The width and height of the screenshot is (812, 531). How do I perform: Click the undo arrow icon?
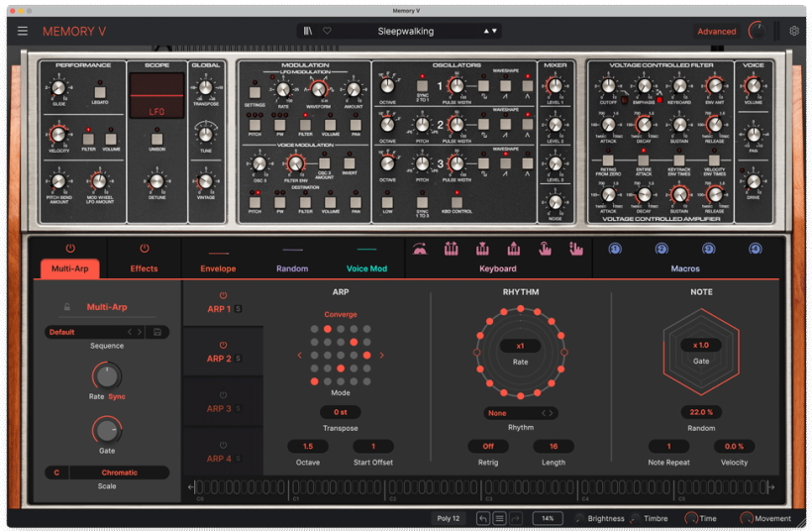click(x=482, y=518)
